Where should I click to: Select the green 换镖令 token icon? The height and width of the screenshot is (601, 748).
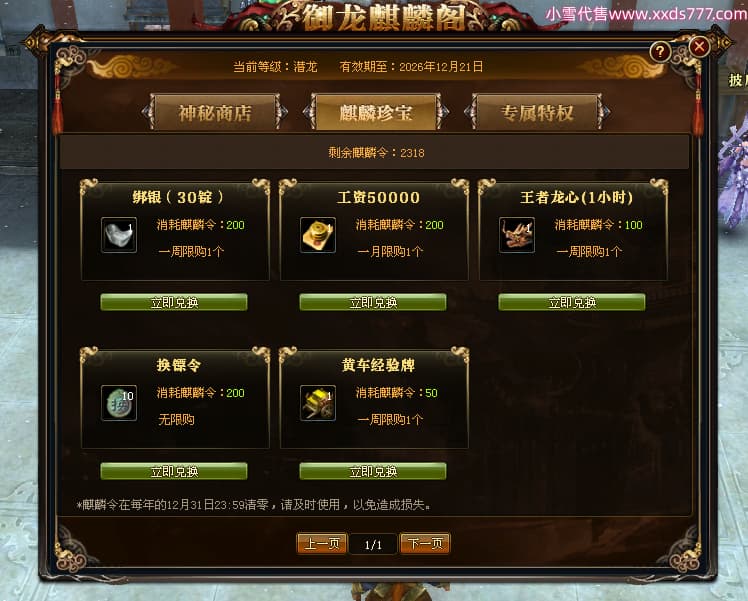[x=119, y=403]
